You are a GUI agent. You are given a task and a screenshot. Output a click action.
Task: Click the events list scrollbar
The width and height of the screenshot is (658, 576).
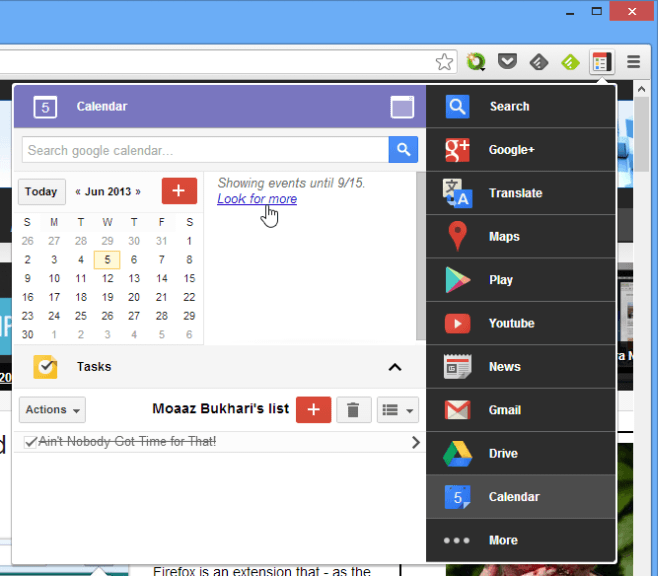coord(420,256)
